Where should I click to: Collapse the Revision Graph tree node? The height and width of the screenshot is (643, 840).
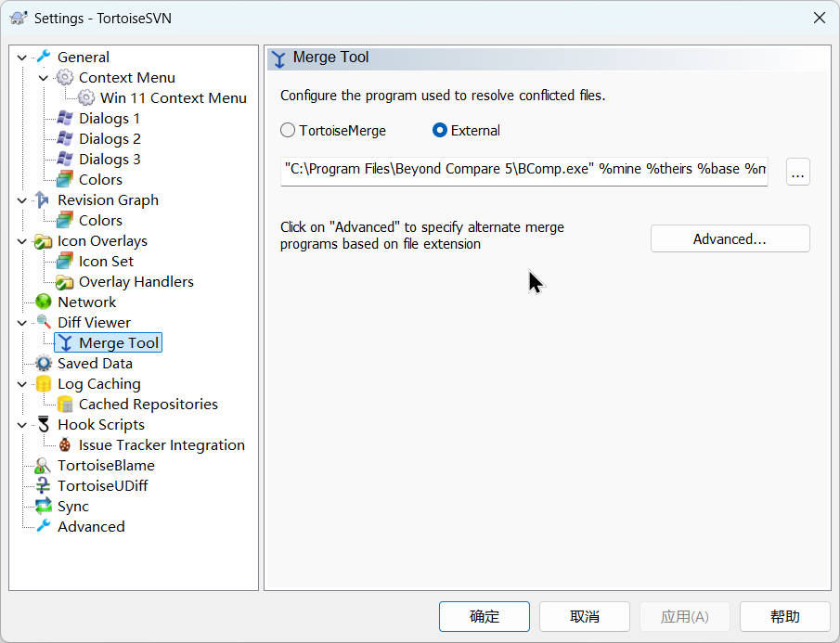click(22, 200)
